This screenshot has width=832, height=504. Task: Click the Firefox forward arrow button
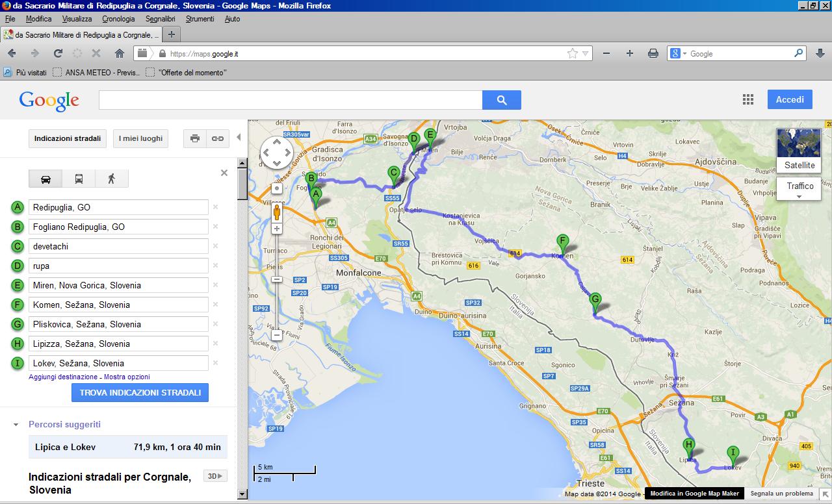click(34, 53)
